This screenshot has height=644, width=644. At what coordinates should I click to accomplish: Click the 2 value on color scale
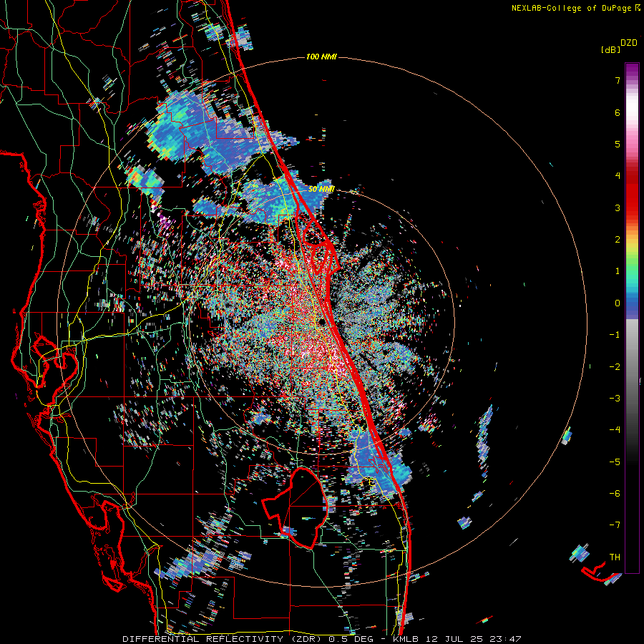point(618,240)
